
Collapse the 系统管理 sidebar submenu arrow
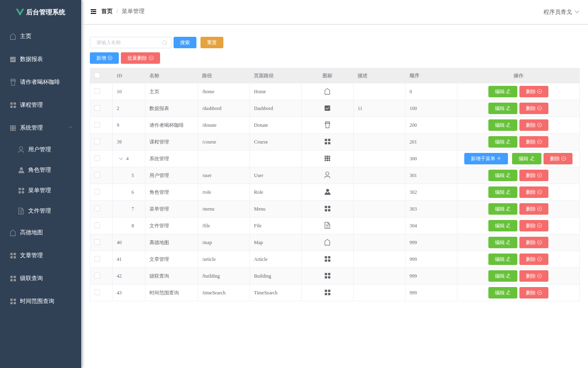click(71, 128)
